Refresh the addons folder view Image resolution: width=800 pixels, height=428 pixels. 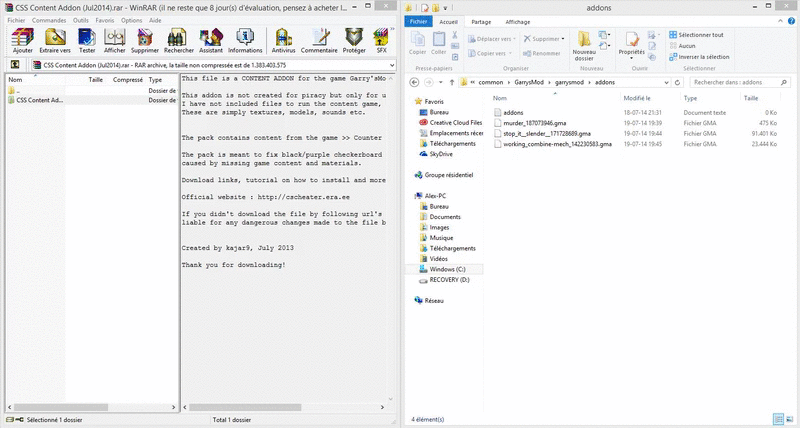click(678, 82)
